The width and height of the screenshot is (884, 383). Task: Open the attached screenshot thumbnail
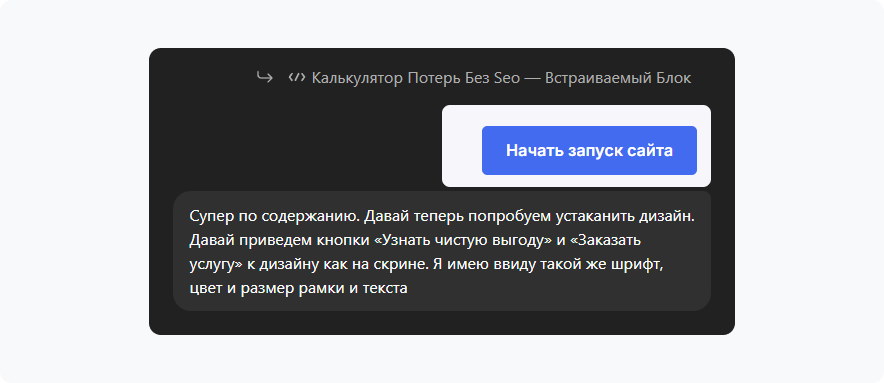pyautogui.click(x=576, y=146)
